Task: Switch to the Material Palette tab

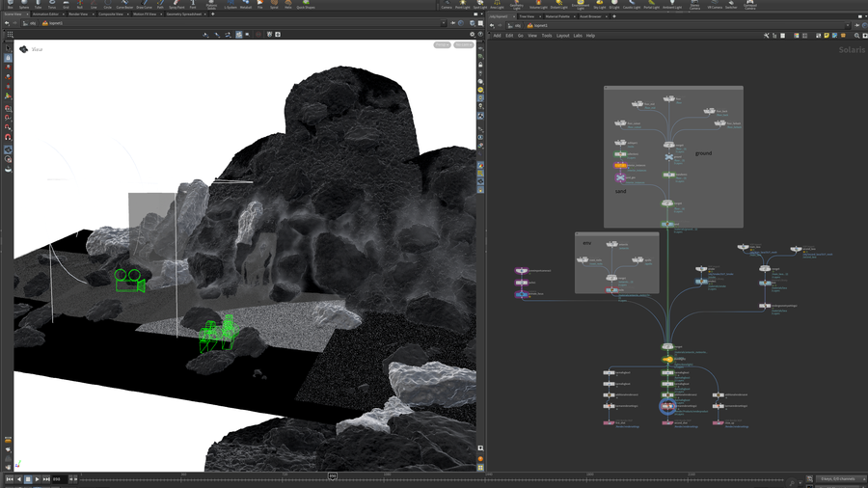Action: (x=557, y=15)
